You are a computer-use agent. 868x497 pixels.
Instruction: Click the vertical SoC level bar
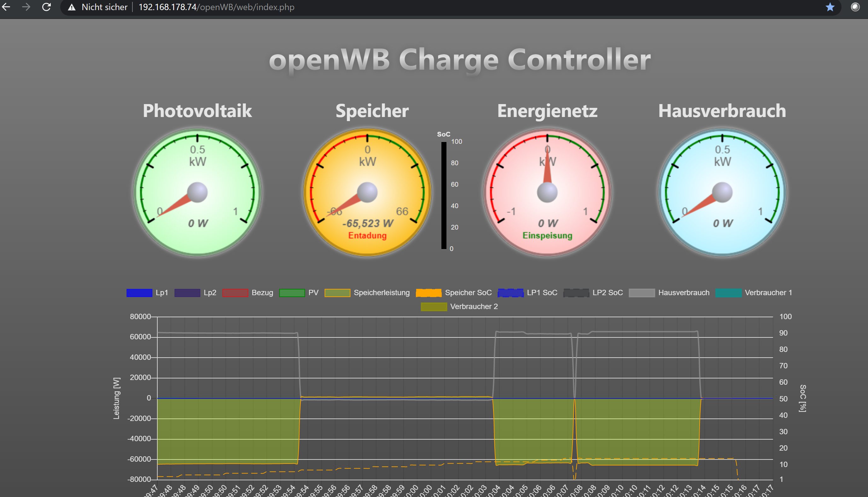[x=444, y=195]
